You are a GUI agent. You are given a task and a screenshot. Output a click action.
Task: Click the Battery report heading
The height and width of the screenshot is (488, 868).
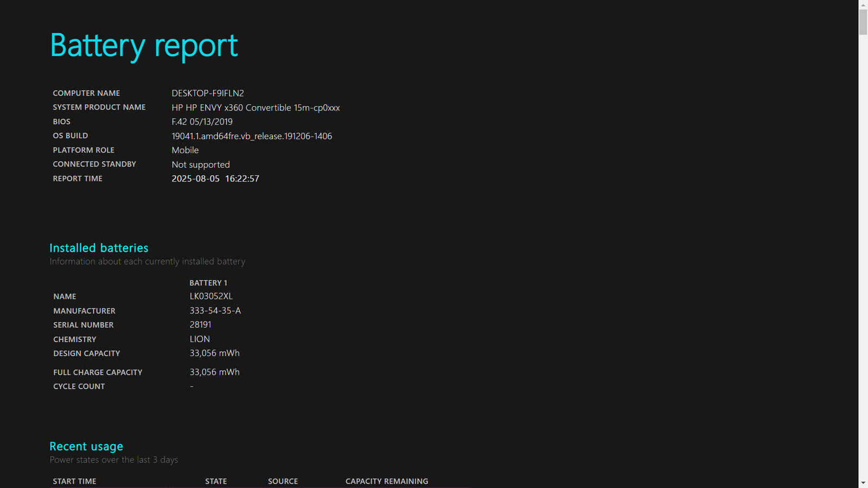click(144, 46)
